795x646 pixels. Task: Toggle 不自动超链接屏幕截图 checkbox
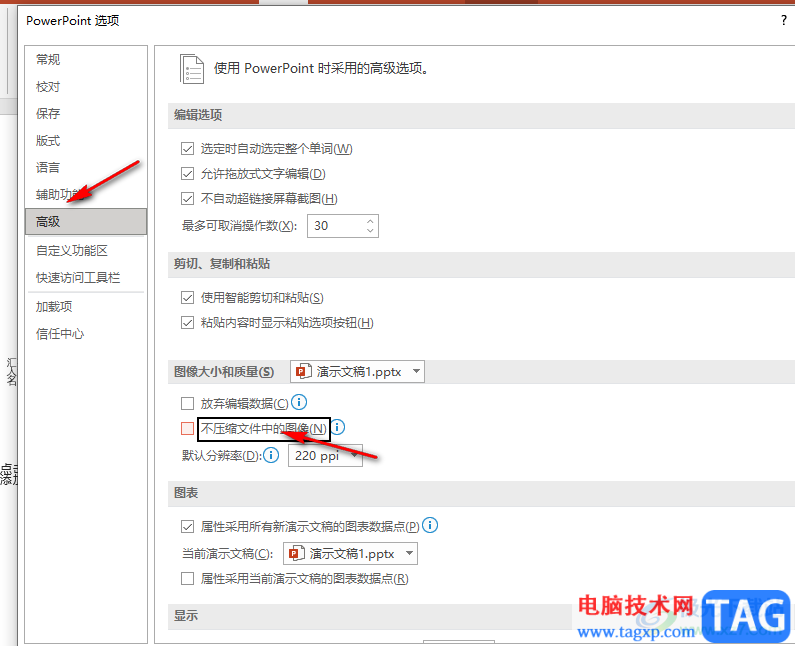188,198
